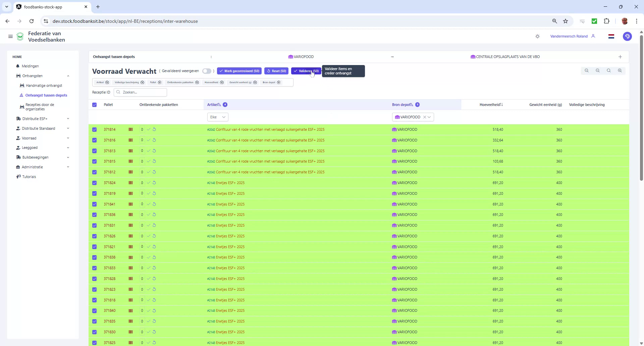This screenshot has height=346, width=644.
Task: Open the Elke dropdown under Artikel column
Action: tap(217, 117)
